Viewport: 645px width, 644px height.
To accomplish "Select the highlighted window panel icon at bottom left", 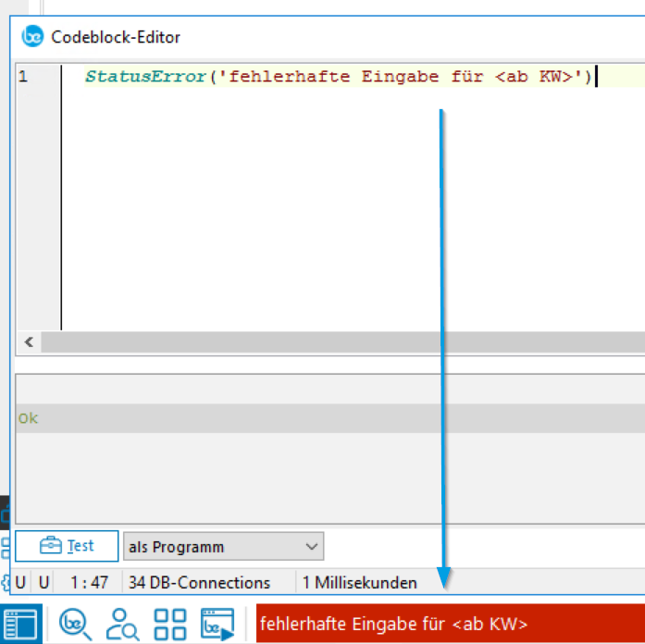I will click(x=20, y=622).
